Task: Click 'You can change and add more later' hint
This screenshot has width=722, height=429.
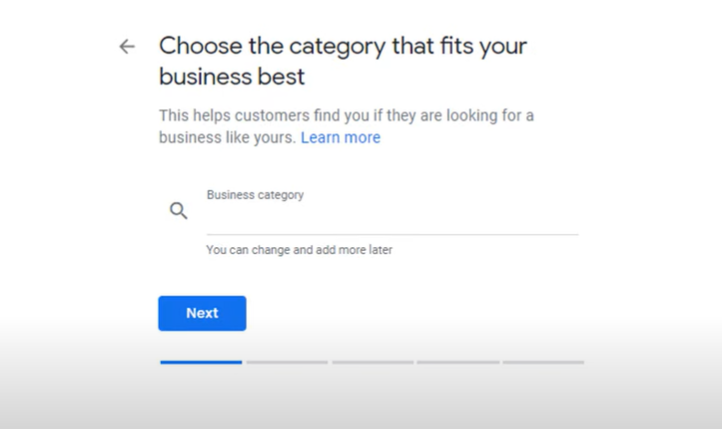Action: pos(299,250)
